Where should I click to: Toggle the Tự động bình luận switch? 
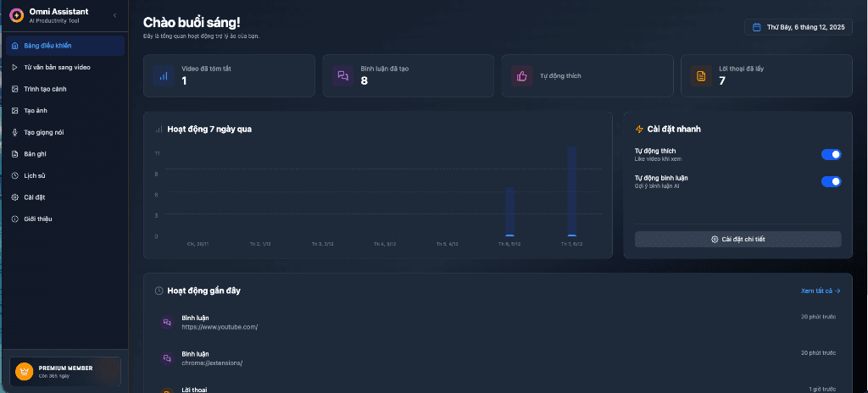[x=831, y=181]
